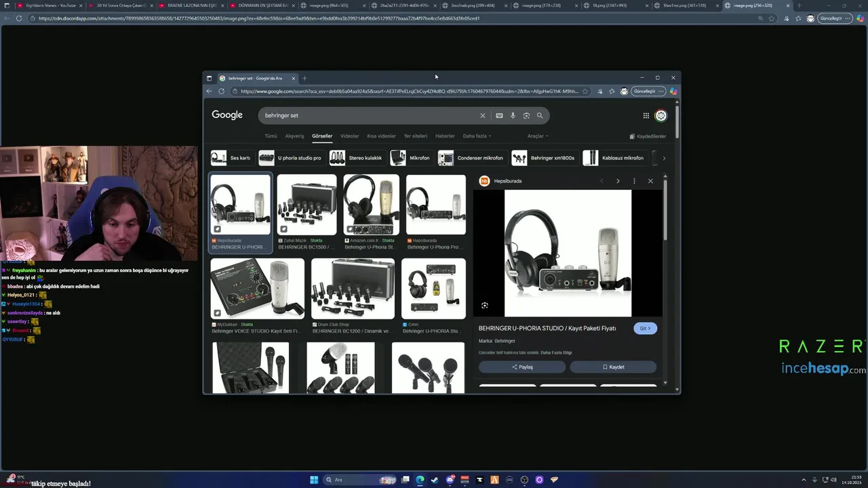Viewport: 868px width, 488px height.
Task: Open the Google apps grid
Action: click(646, 116)
